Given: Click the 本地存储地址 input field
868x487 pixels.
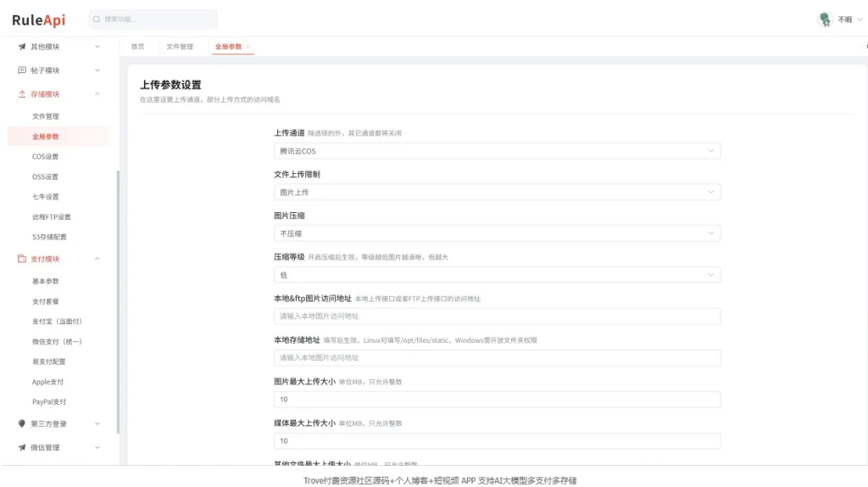Looking at the screenshot, I should click(497, 358).
